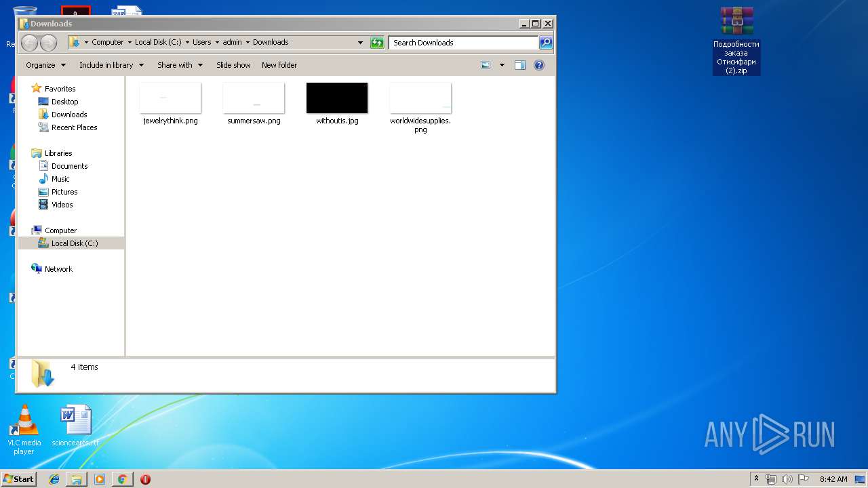Expand arrow after Users in path
This screenshot has height=488, width=868.
217,42
